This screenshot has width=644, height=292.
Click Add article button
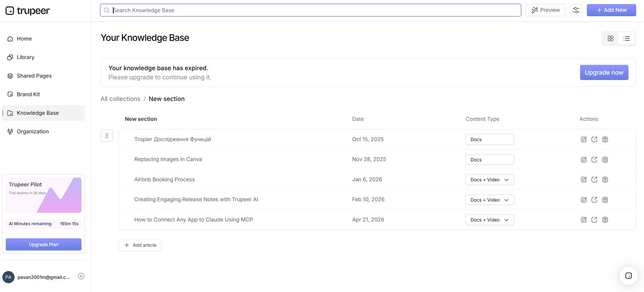pyautogui.click(x=140, y=245)
